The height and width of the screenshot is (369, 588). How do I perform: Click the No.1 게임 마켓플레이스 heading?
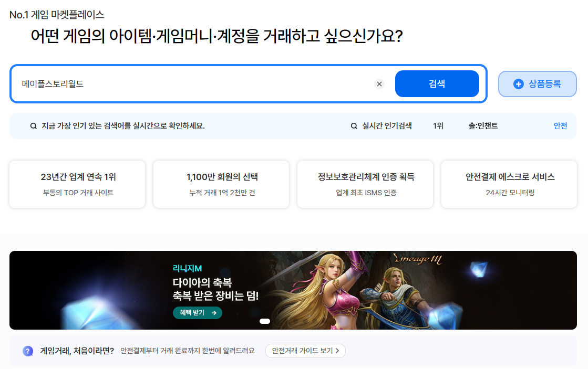tap(57, 15)
